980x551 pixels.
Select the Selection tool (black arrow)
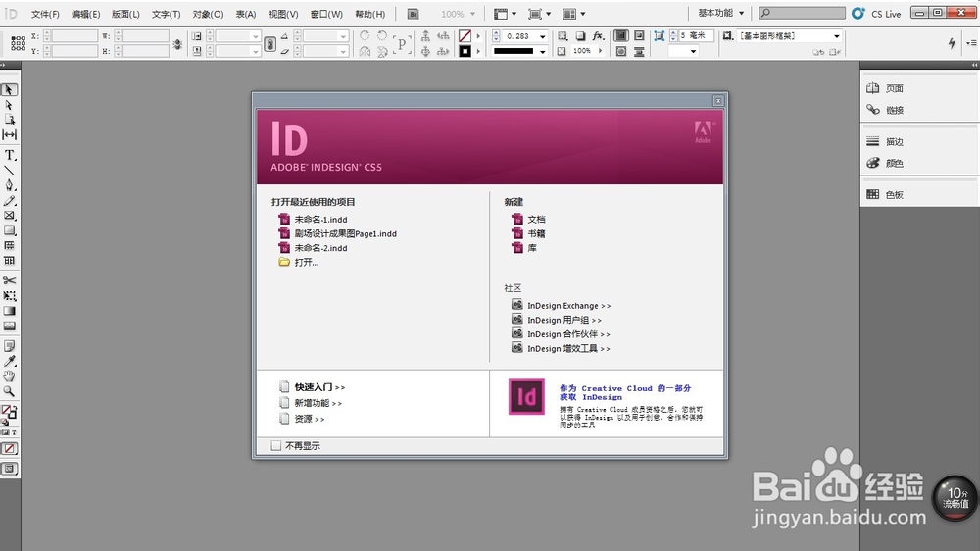pyautogui.click(x=10, y=90)
